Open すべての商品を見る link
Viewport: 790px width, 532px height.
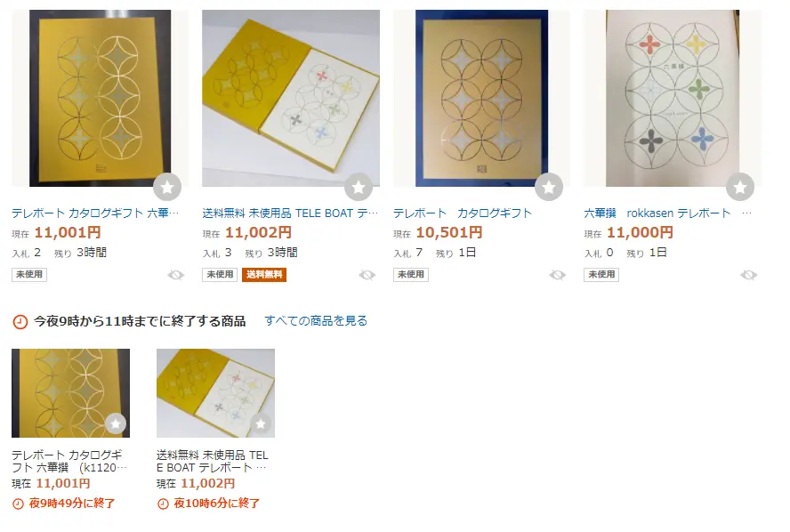click(x=316, y=321)
